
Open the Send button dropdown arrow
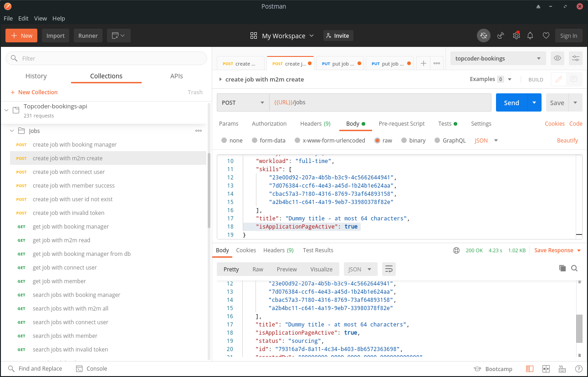click(x=534, y=102)
